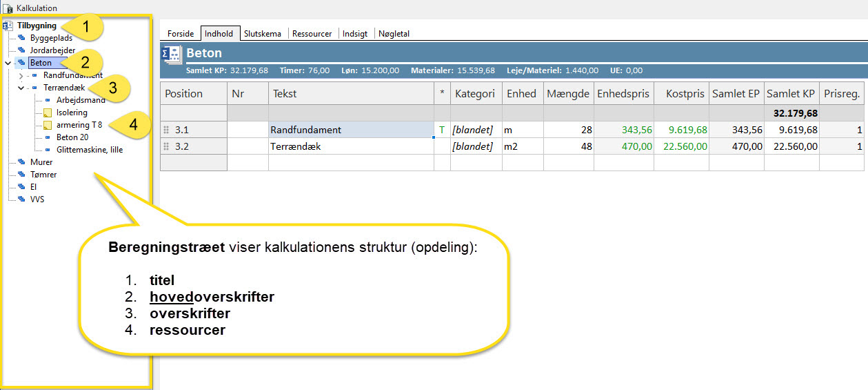Select the yellow armering T8 resource icon

click(x=48, y=125)
